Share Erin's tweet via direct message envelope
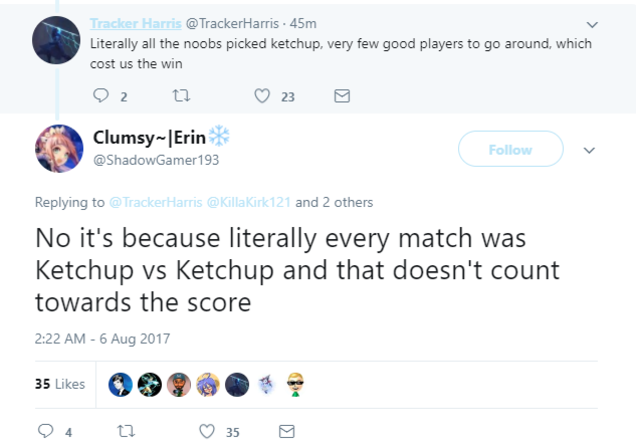Screen dimensions: 636x447 [x=287, y=431]
